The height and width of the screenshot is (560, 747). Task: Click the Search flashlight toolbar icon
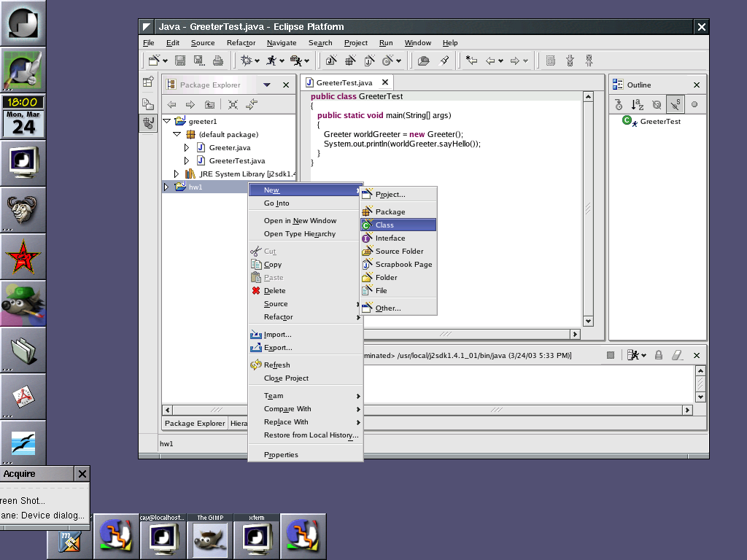tap(444, 61)
